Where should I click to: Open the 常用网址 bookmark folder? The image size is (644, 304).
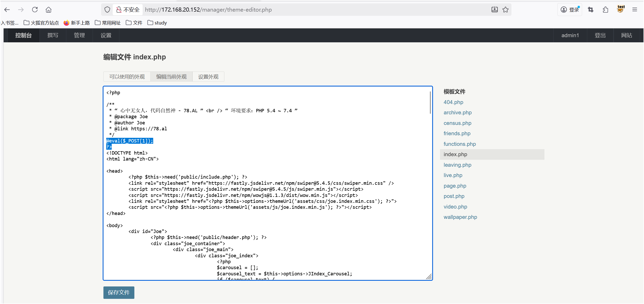click(x=108, y=23)
